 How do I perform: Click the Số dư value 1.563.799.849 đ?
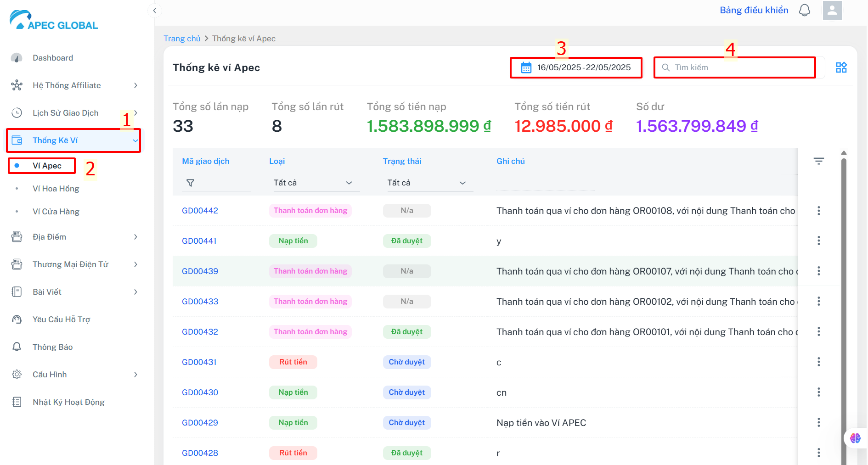pos(697,126)
